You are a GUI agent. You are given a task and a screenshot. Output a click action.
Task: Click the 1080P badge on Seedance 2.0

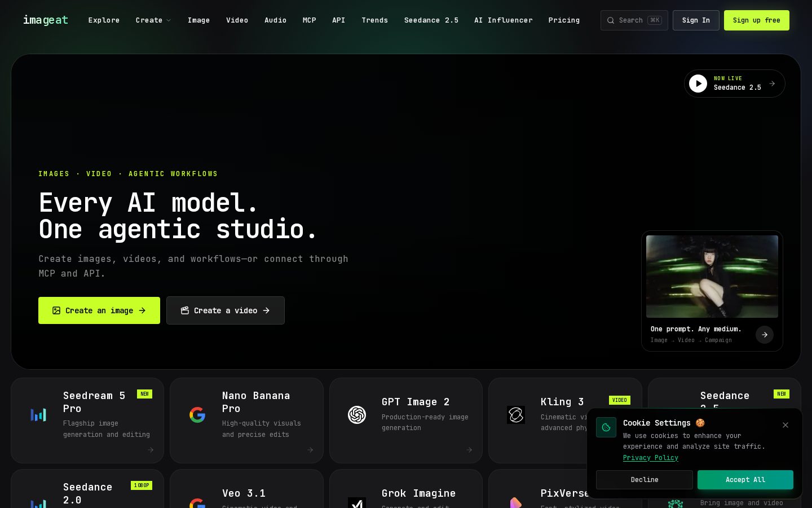pyautogui.click(x=142, y=485)
